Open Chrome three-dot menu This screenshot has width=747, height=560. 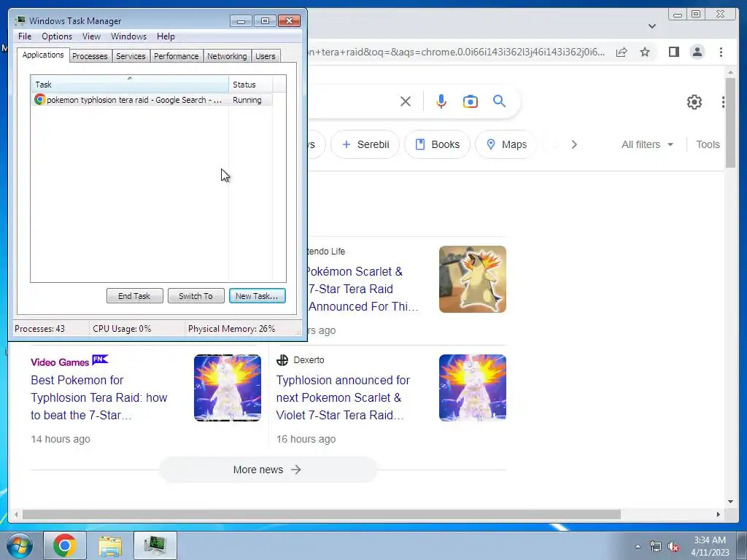click(x=721, y=52)
